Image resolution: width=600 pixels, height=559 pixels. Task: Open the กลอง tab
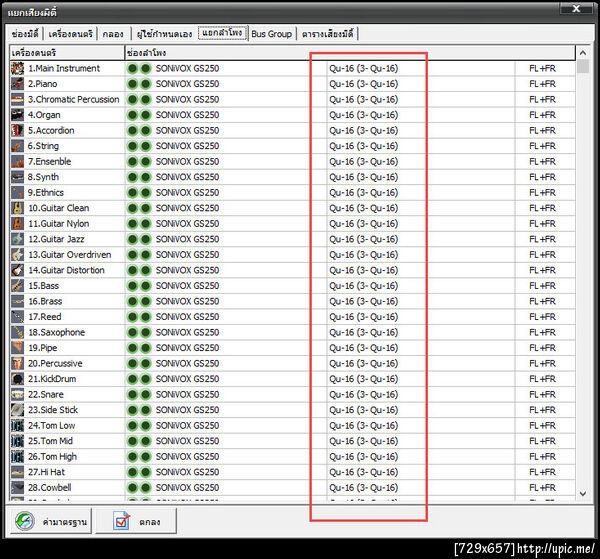point(113,34)
